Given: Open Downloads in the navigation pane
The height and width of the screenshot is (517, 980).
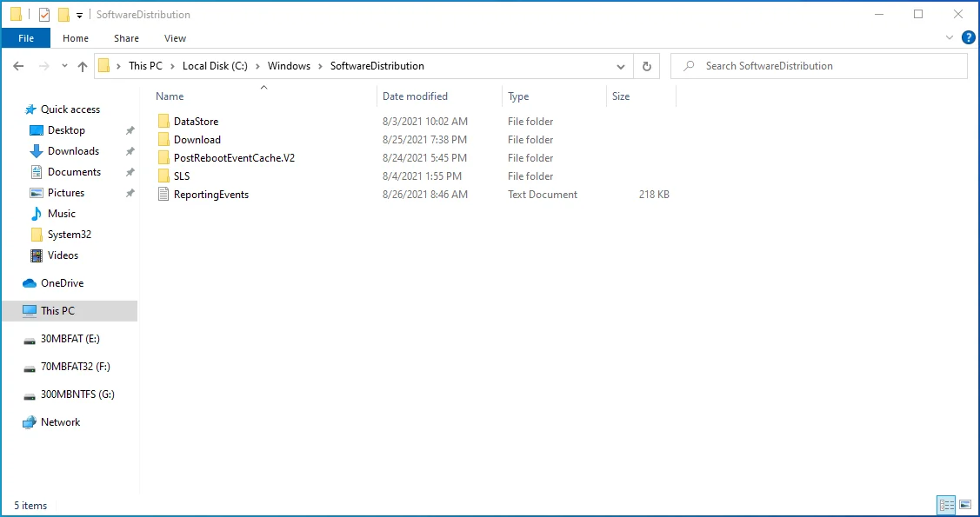Looking at the screenshot, I should [73, 150].
